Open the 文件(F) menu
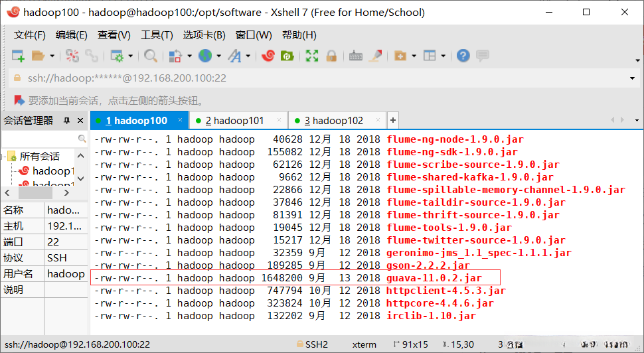The image size is (644, 353). click(30, 35)
